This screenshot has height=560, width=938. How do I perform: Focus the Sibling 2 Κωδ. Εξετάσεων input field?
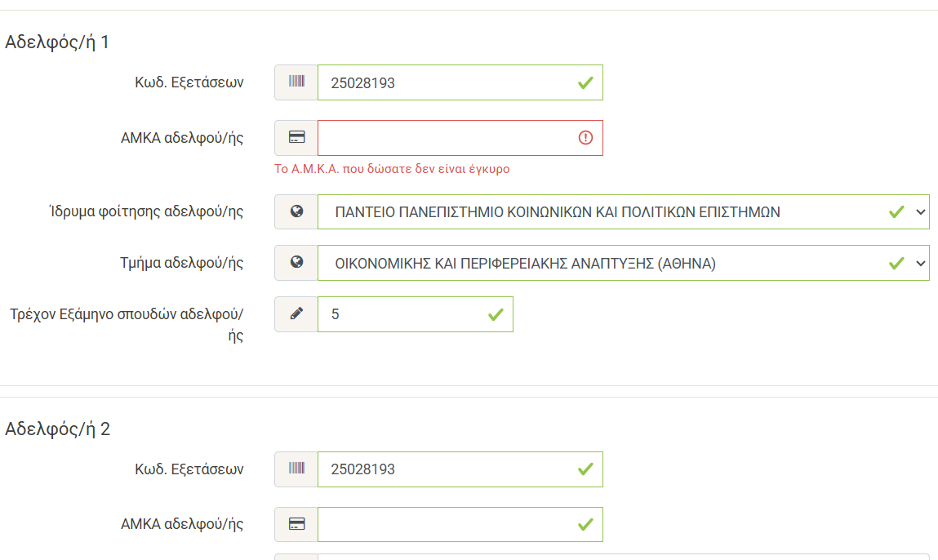click(441, 469)
